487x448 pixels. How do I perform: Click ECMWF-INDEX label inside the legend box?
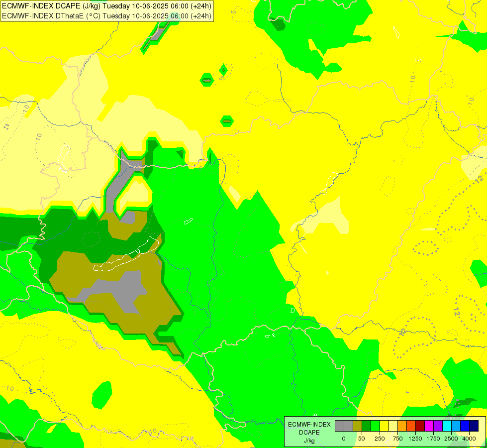click(309, 425)
